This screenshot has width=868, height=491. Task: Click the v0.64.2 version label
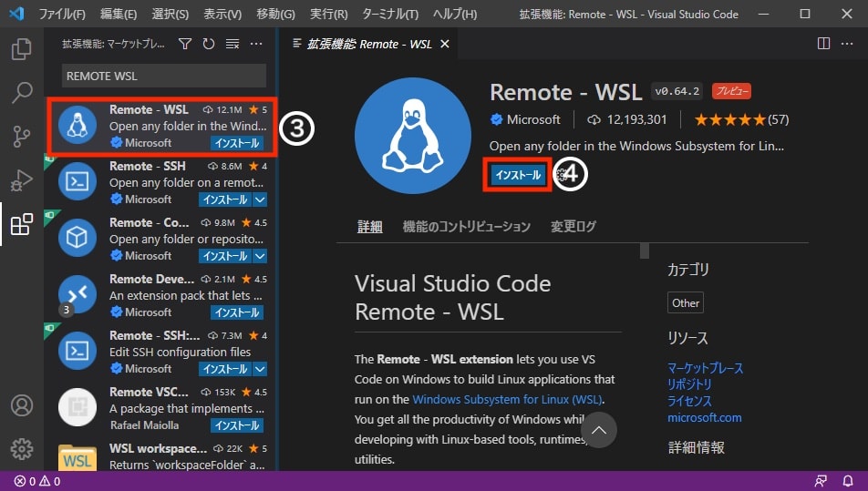(x=677, y=91)
